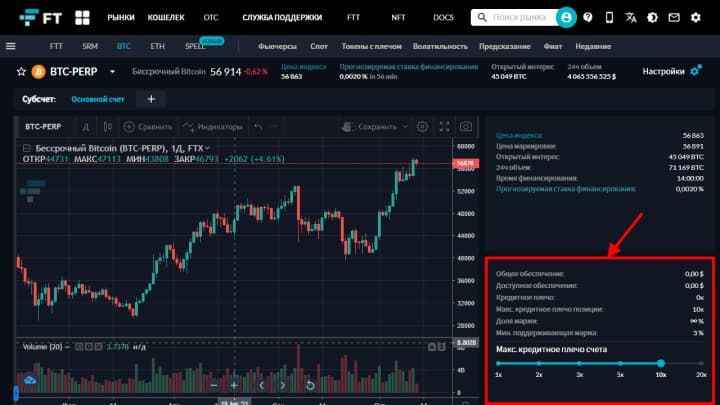Select the ETH coin tab
Screen dimensions: 720x405
click(x=157, y=46)
